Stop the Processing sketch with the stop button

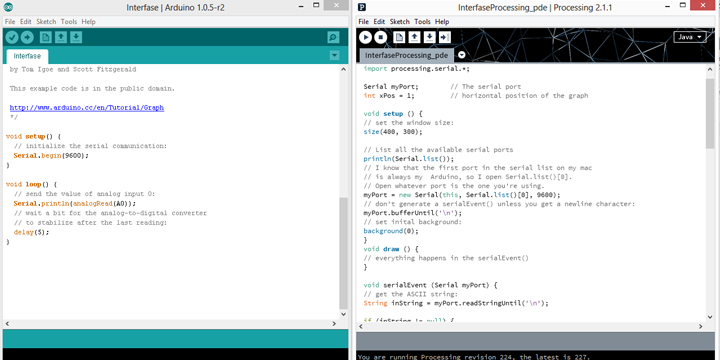coord(381,37)
